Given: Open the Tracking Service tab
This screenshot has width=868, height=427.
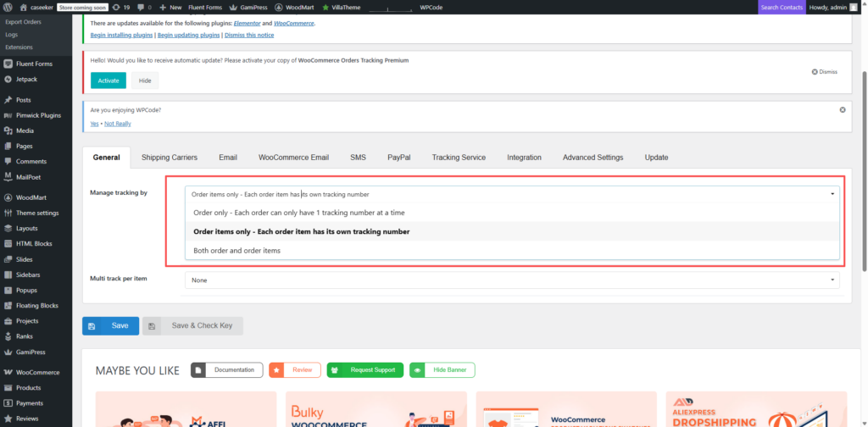Looking at the screenshot, I should click(x=459, y=158).
